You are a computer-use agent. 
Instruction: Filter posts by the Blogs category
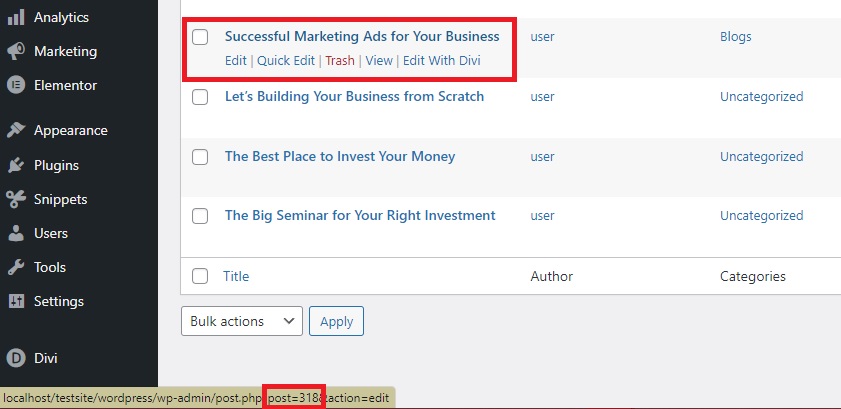click(735, 36)
